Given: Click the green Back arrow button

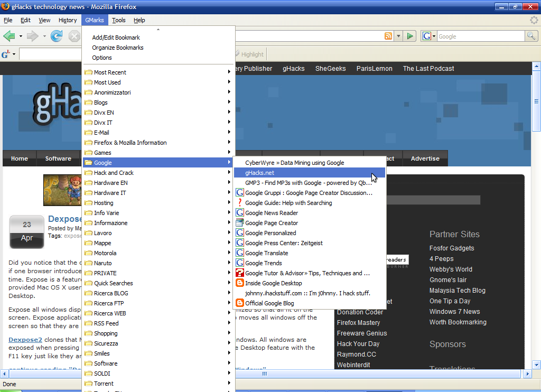Looking at the screenshot, I should [10, 36].
